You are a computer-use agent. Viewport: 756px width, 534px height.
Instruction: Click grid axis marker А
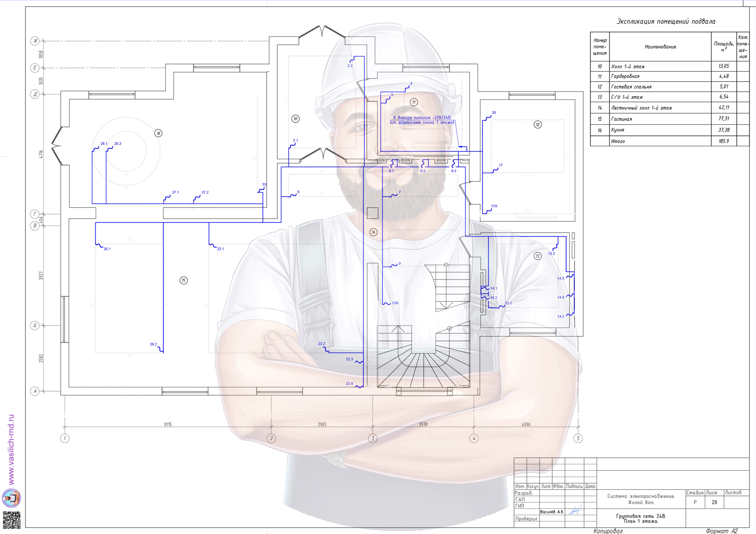point(35,391)
